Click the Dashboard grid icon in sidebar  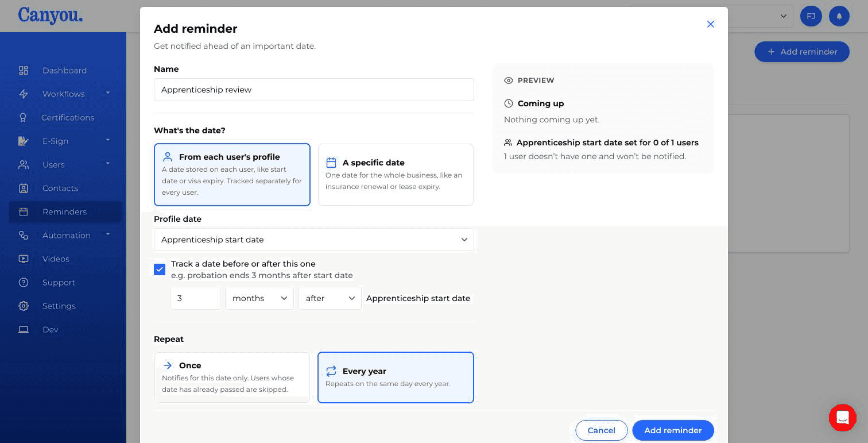pos(24,71)
